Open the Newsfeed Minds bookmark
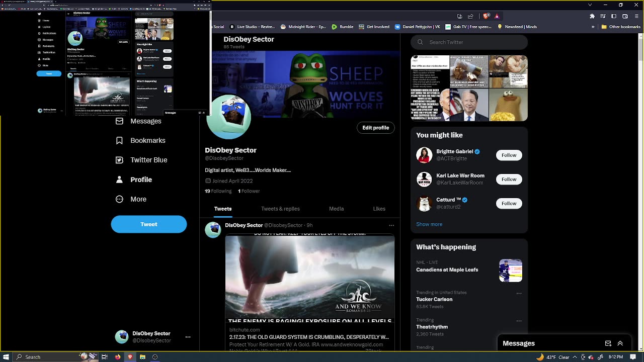The width and height of the screenshot is (644, 362). coord(517,27)
